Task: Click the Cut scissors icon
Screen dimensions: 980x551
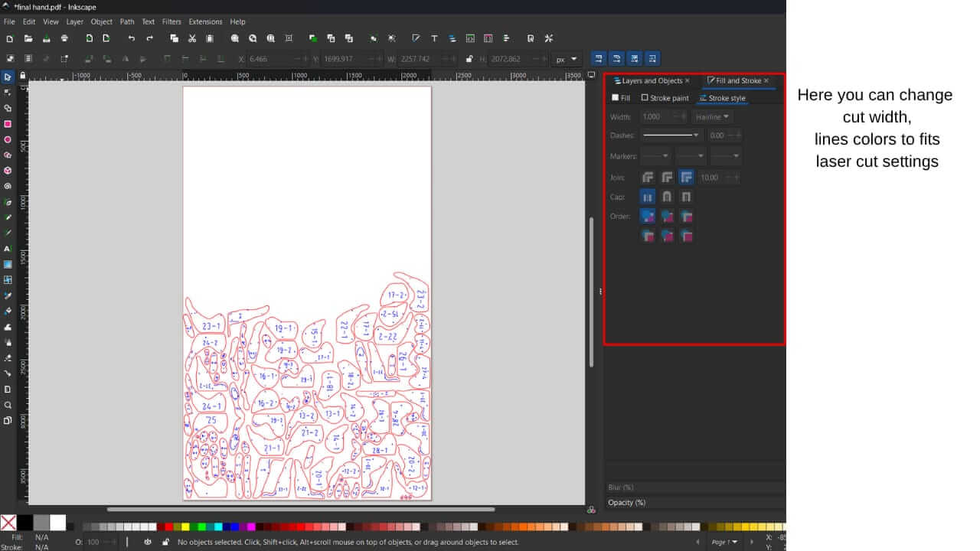Action: click(192, 38)
